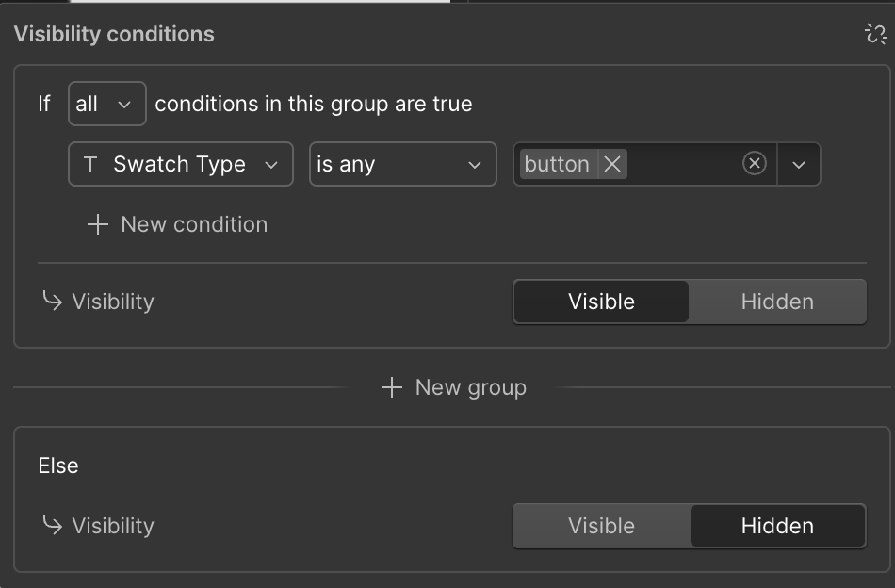Click the text-type T icon on Swatch Type
The height and width of the screenshot is (588, 895).
[90, 164]
